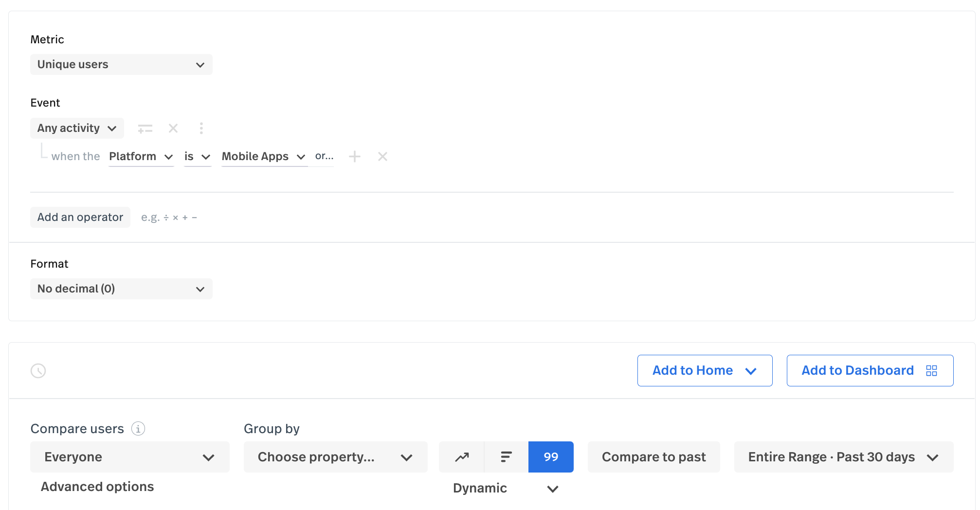980x510 pixels.
Task: Add another filter condition with plus icon
Action: tap(355, 157)
